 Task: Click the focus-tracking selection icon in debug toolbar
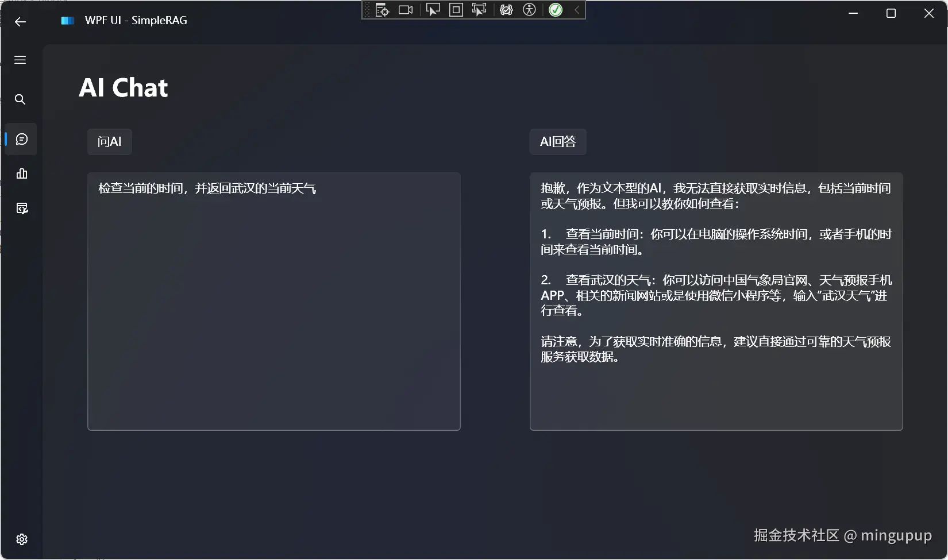[x=479, y=10]
